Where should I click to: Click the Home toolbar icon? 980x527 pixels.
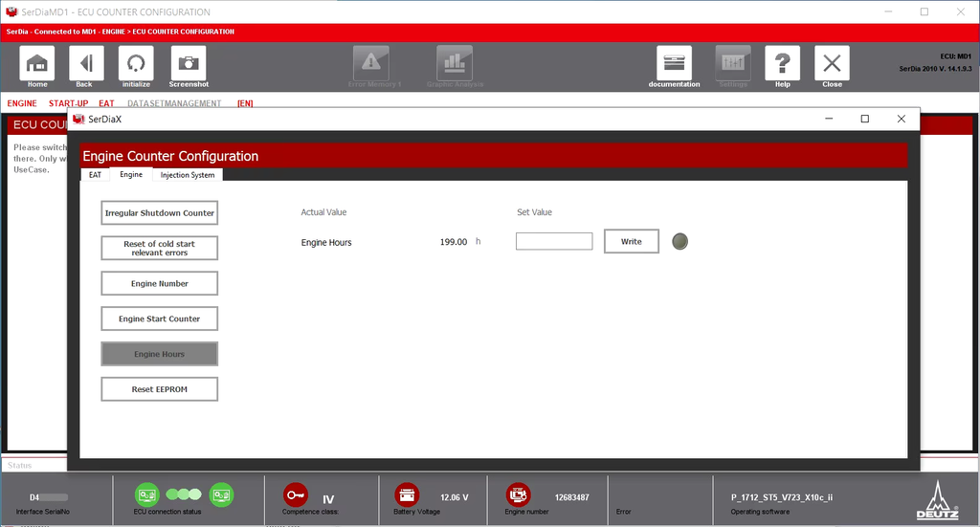tap(37, 64)
